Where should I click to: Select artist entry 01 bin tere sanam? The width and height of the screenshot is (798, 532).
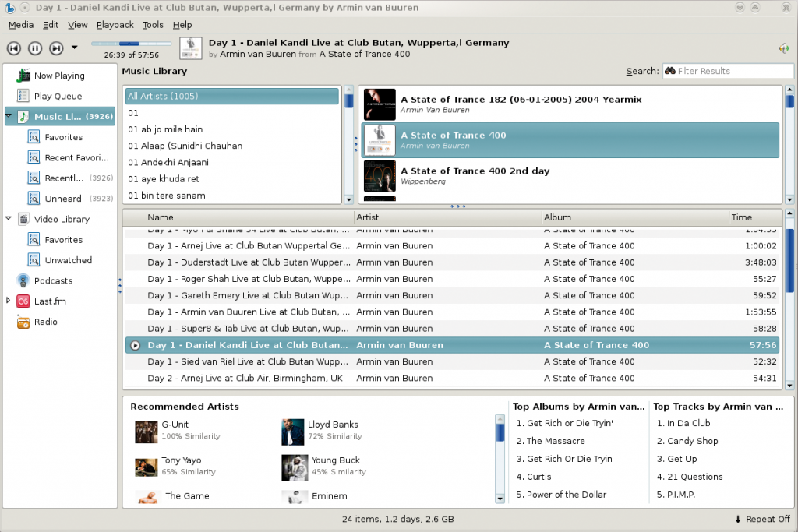coord(232,196)
